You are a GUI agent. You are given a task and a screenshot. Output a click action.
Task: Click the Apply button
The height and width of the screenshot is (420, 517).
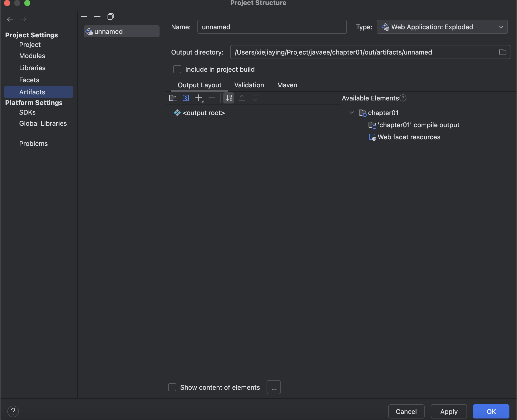[x=449, y=411]
